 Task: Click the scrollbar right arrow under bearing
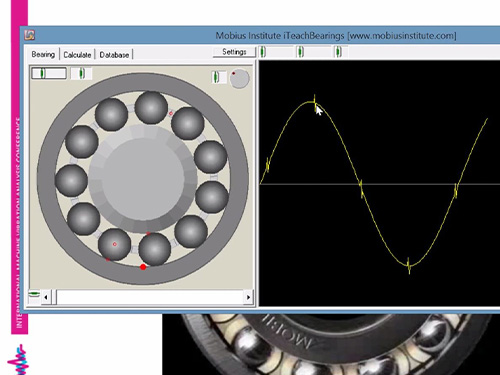[248, 297]
